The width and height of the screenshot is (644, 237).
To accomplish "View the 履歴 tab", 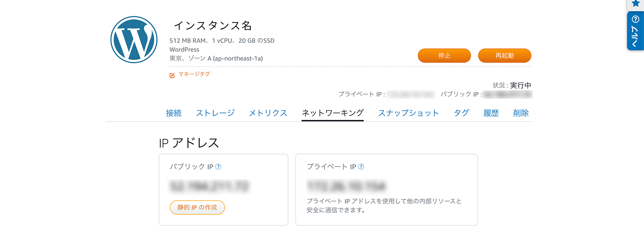I will [x=491, y=113].
